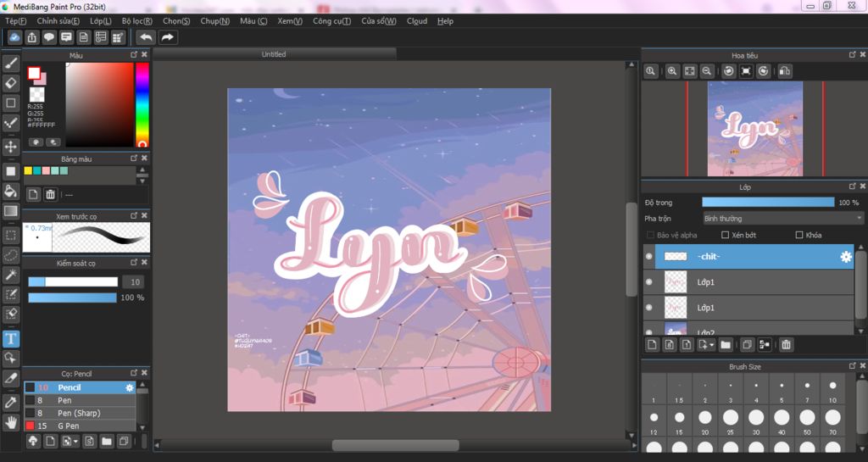This screenshot has width=868, height=462.
Task: Click the brush size value field
Action: click(135, 282)
